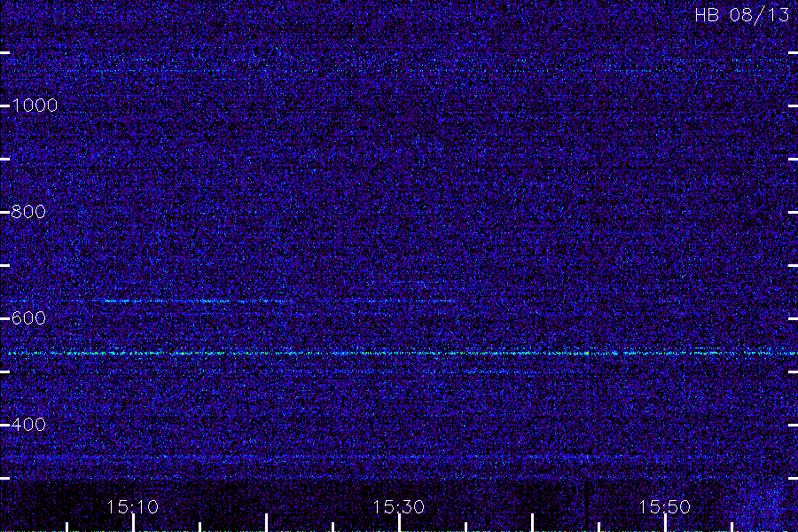Click the tall tick mark below 15:50
This screenshot has width=798, height=532.
coord(665,523)
